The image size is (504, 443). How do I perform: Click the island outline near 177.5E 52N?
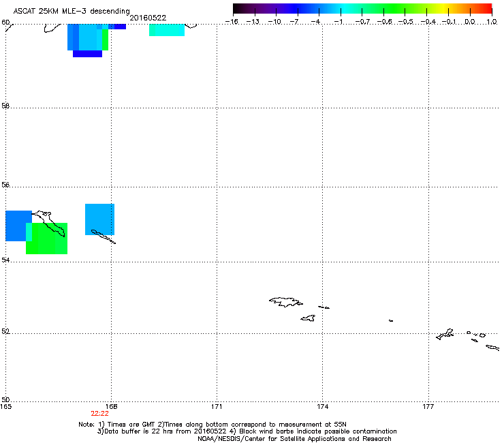point(445,334)
